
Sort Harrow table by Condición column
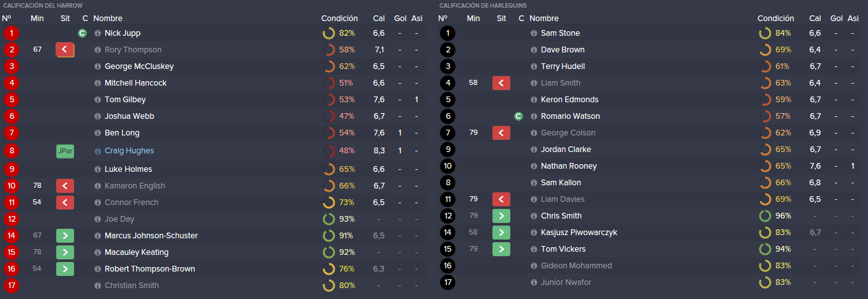click(x=339, y=19)
